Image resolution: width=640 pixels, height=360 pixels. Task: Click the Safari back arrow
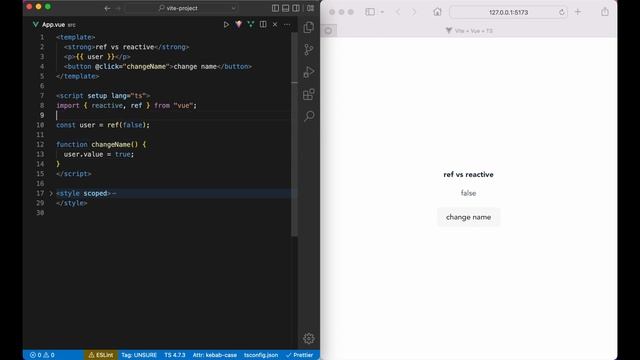click(x=398, y=12)
